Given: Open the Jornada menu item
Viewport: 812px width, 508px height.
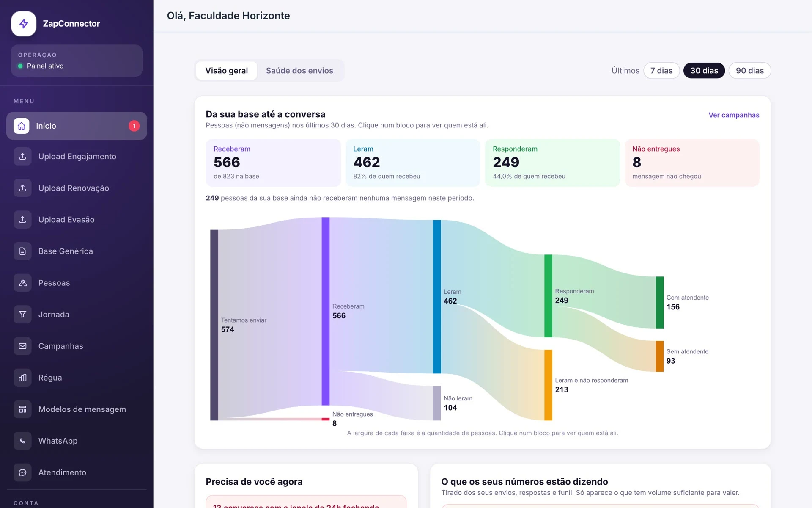Looking at the screenshot, I should pyautogui.click(x=77, y=314).
